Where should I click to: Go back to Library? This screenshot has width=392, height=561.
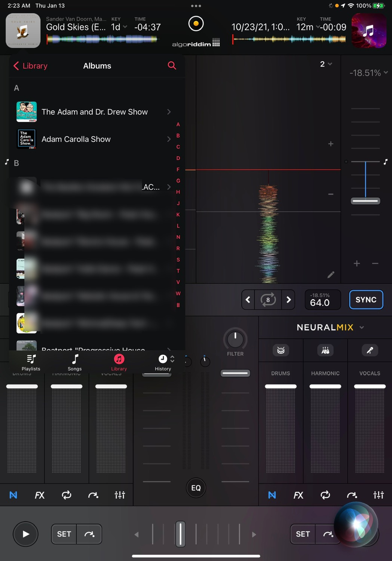coord(30,66)
